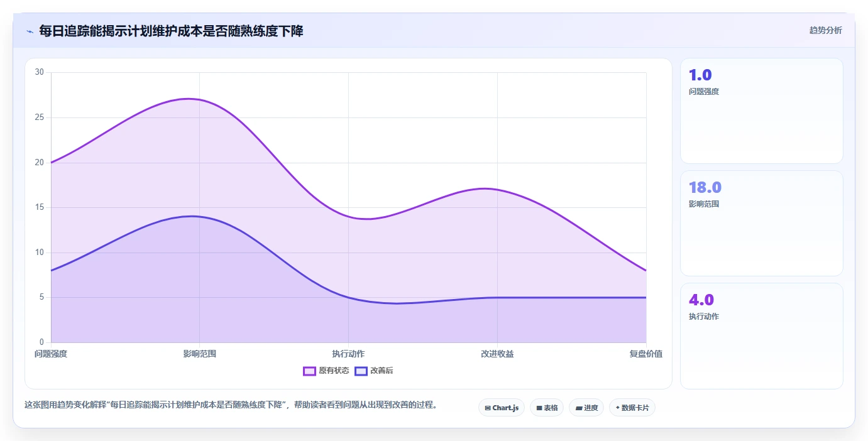Click the 问题强度 x-axis label

click(x=51, y=354)
